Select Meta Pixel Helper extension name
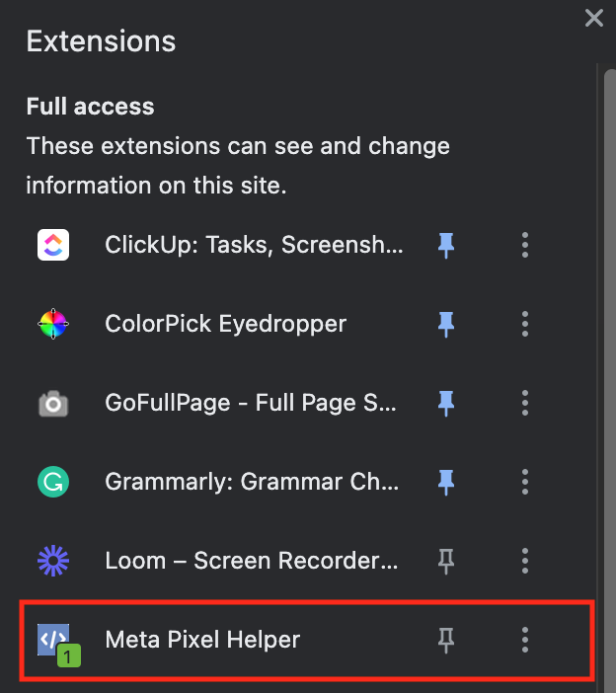This screenshot has width=616, height=693. coord(202,640)
